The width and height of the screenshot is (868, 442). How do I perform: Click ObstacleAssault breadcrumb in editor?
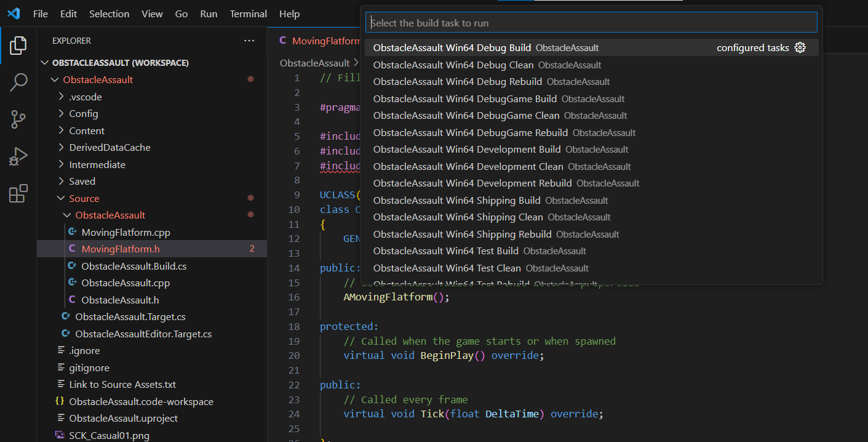click(314, 63)
